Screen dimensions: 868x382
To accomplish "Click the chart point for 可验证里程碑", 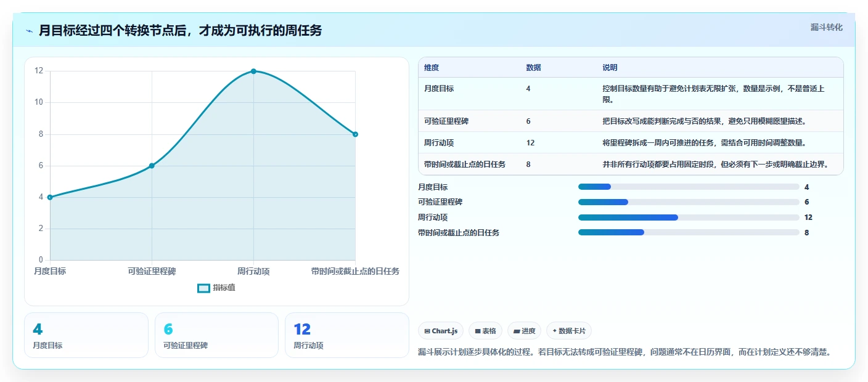I will 152,166.
